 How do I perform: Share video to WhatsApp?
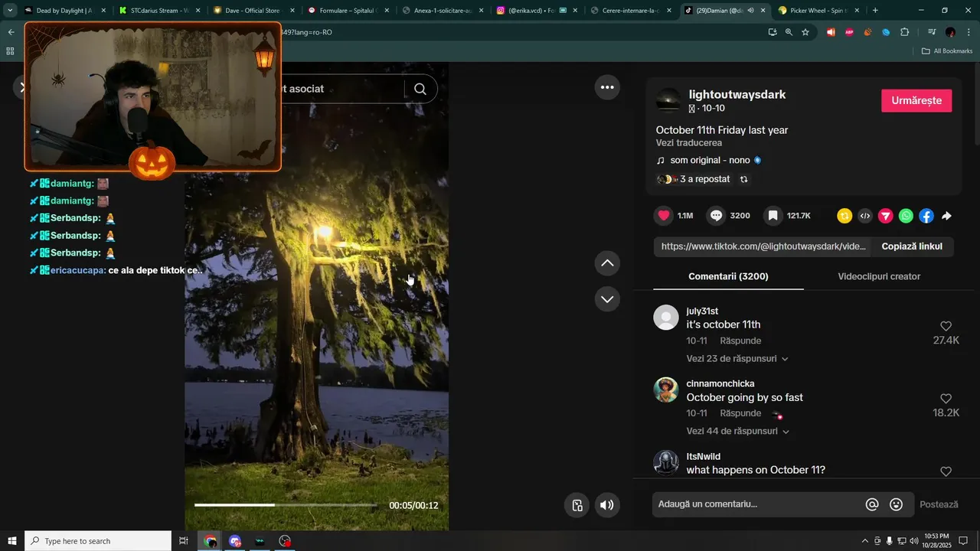906,216
